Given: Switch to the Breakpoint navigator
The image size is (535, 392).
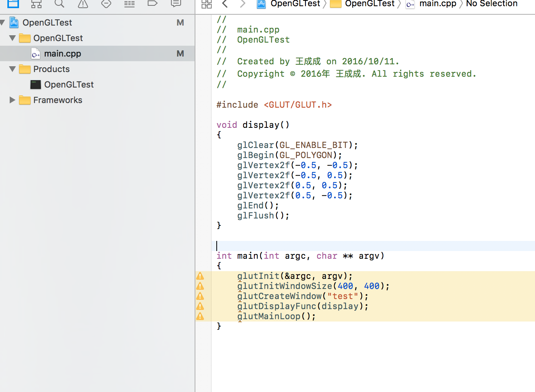Looking at the screenshot, I should pos(153,3).
